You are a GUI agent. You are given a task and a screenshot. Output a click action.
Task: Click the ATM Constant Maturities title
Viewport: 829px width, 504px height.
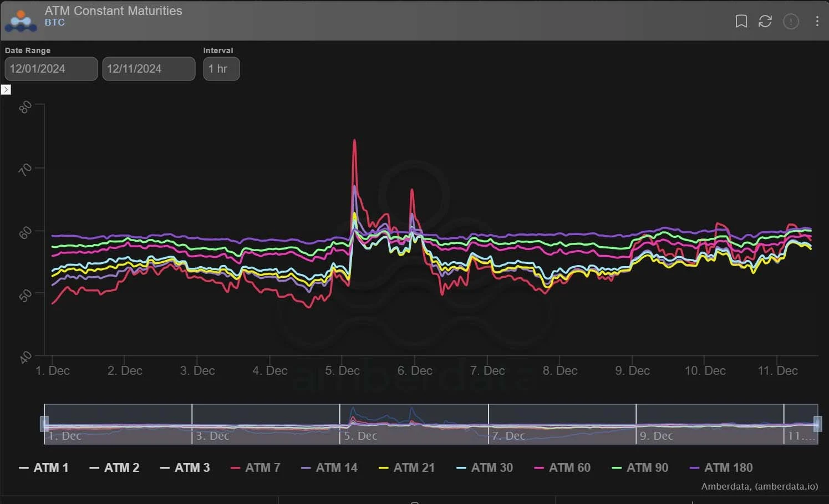click(x=113, y=11)
